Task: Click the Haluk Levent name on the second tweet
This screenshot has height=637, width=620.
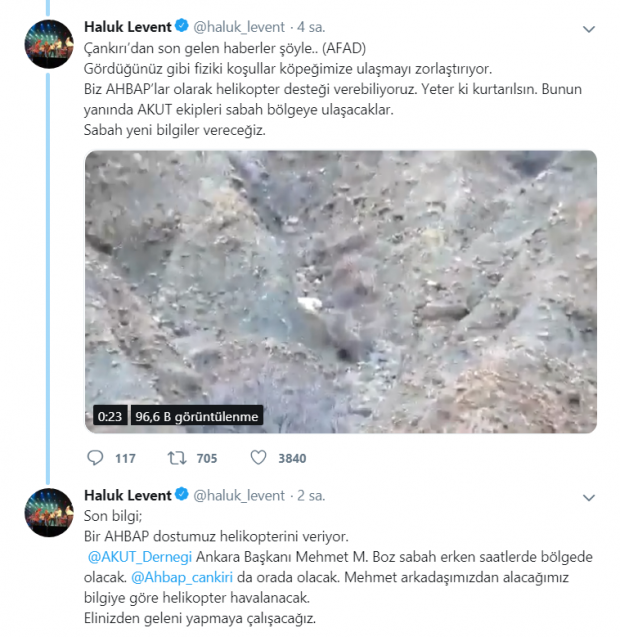Action: [x=127, y=495]
